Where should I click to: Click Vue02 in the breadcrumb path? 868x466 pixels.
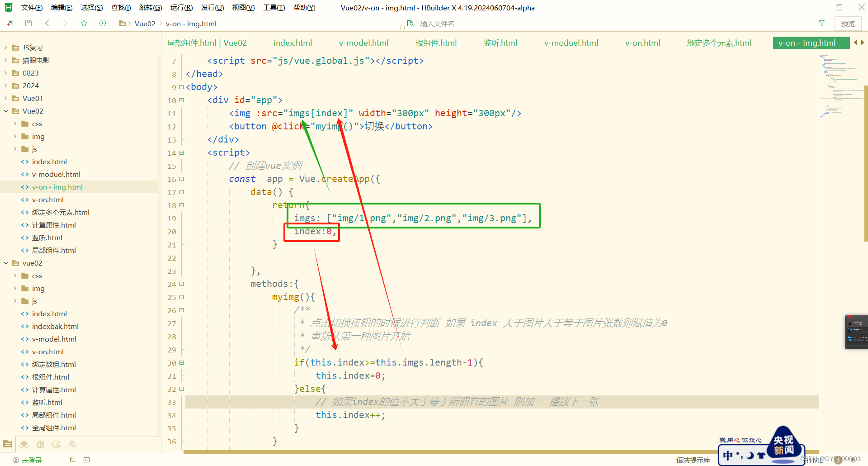[x=145, y=24]
